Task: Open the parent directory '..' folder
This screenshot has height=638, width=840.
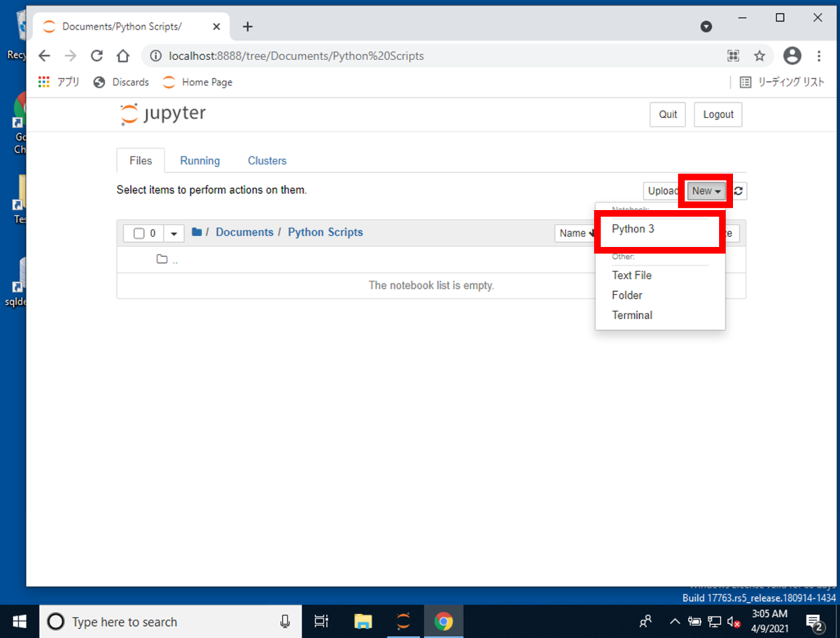Action: coord(168,260)
